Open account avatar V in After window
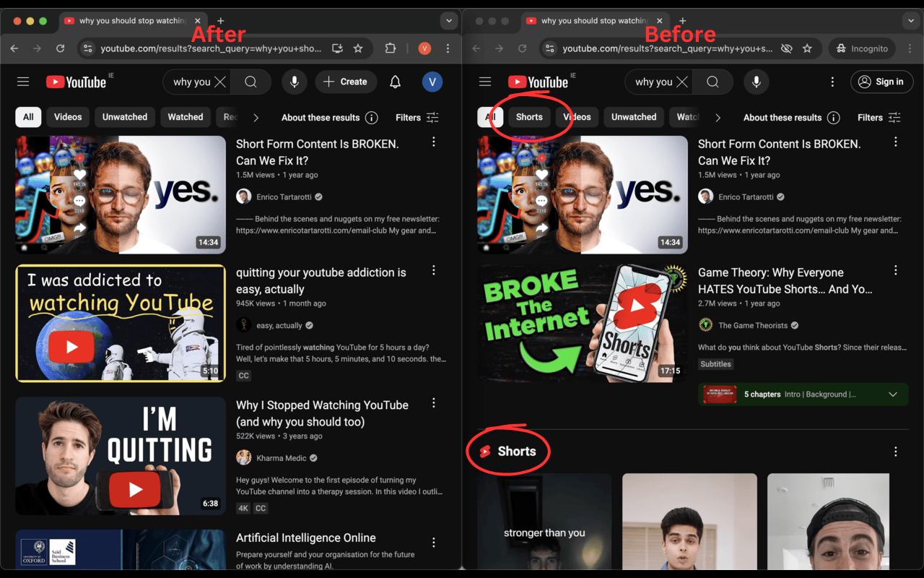924x578 pixels. coord(432,82)
